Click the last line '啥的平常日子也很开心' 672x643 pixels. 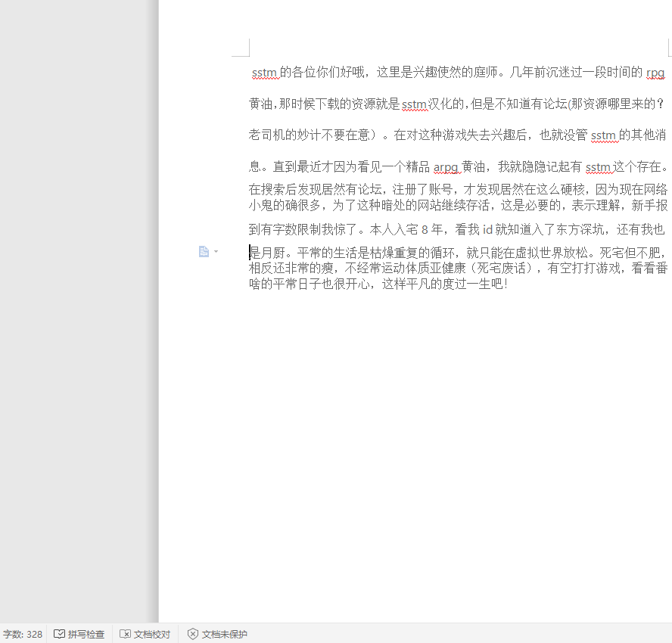coord(378,284)
